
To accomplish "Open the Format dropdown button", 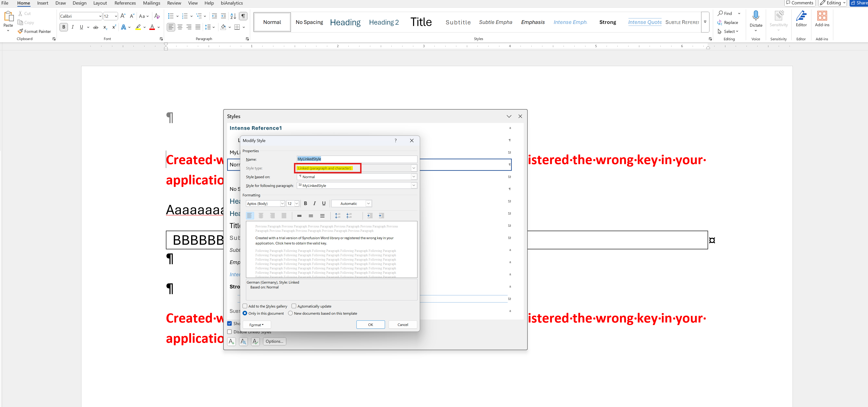I will [x=256, y=325].
